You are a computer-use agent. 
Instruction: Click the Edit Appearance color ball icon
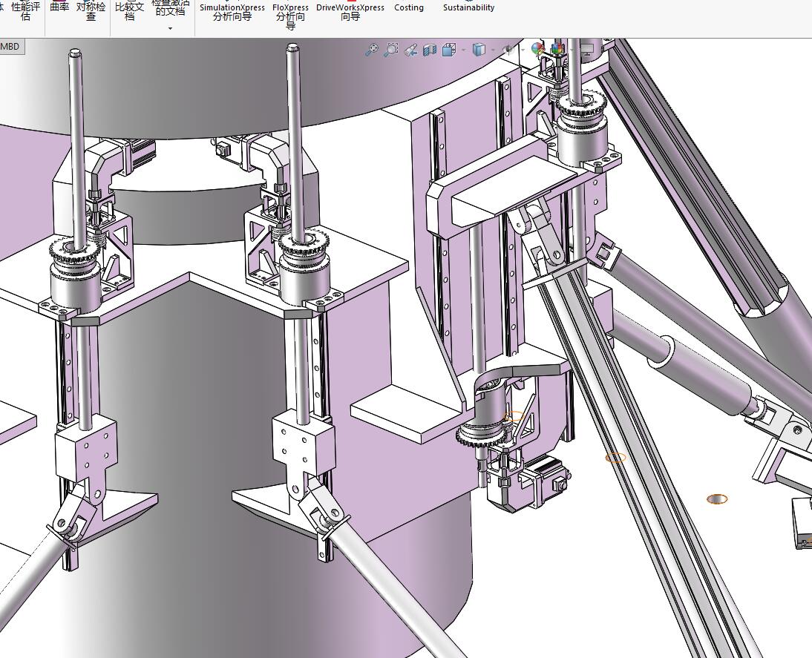pyautogui.click(x=539, y=49)
